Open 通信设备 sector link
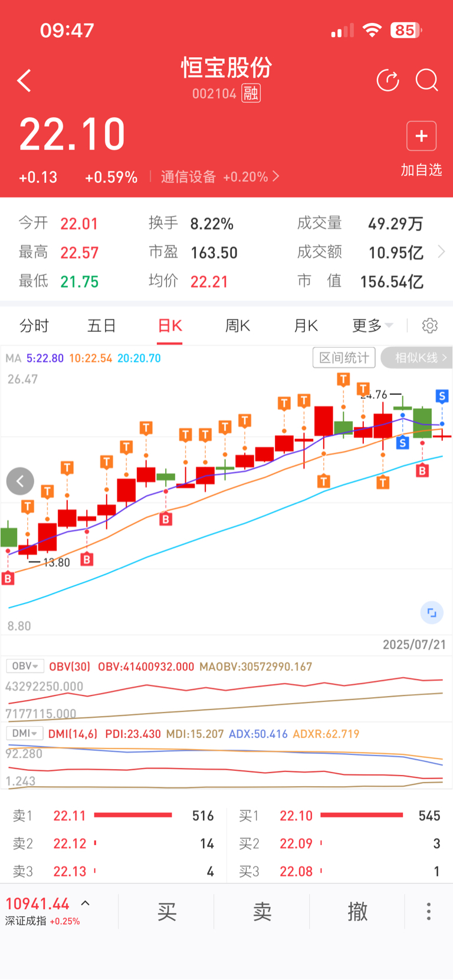This screenshot has width=453, height=980. pos(219,177)
